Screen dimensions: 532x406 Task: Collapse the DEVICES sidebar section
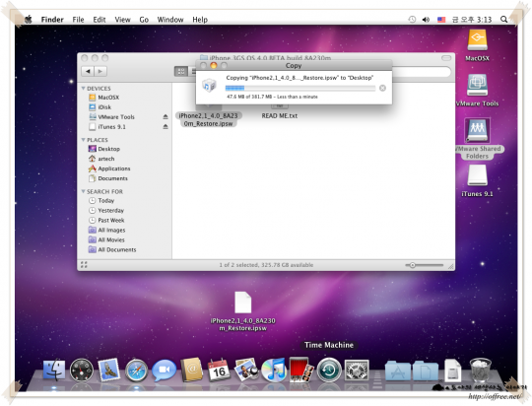83,89
